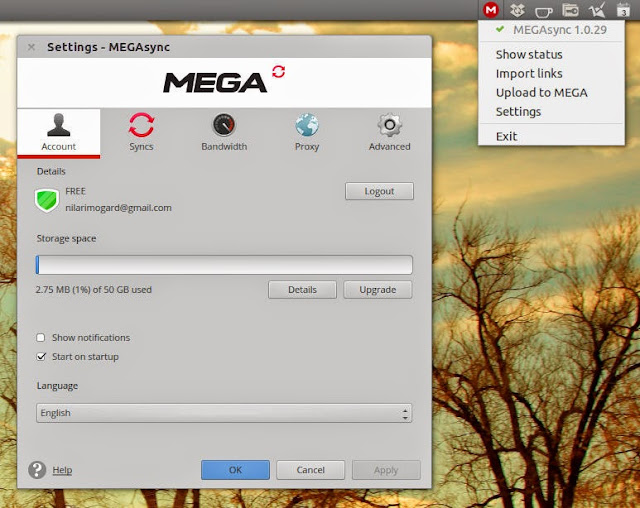Screen dimensions: 640x508
Task: Click the email nilarimogard@gmail.com
Action: (x=118, y=208)
